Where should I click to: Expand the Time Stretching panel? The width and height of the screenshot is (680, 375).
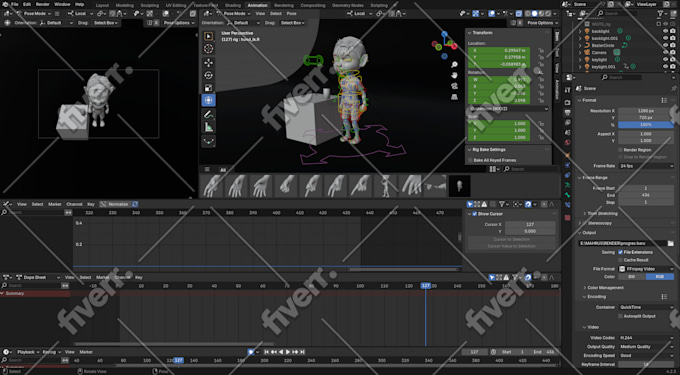(x=585, y=214)
